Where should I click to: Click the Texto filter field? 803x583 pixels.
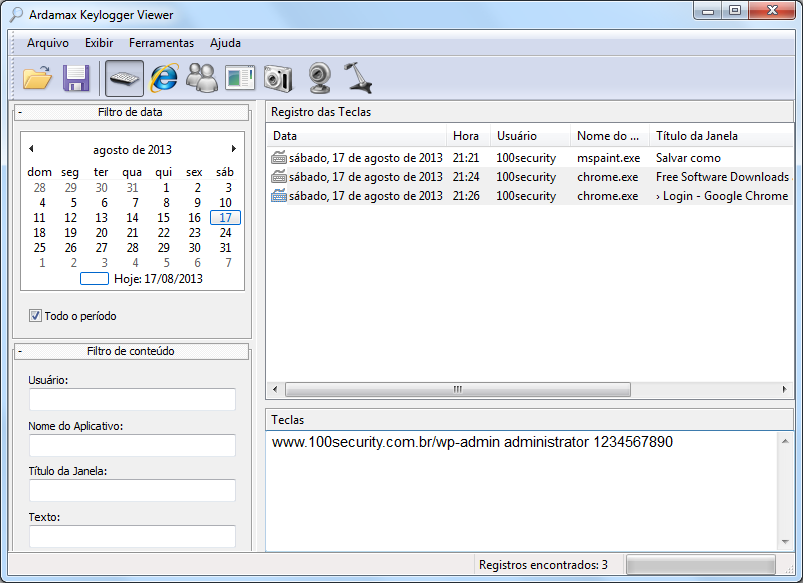(132, 536)
